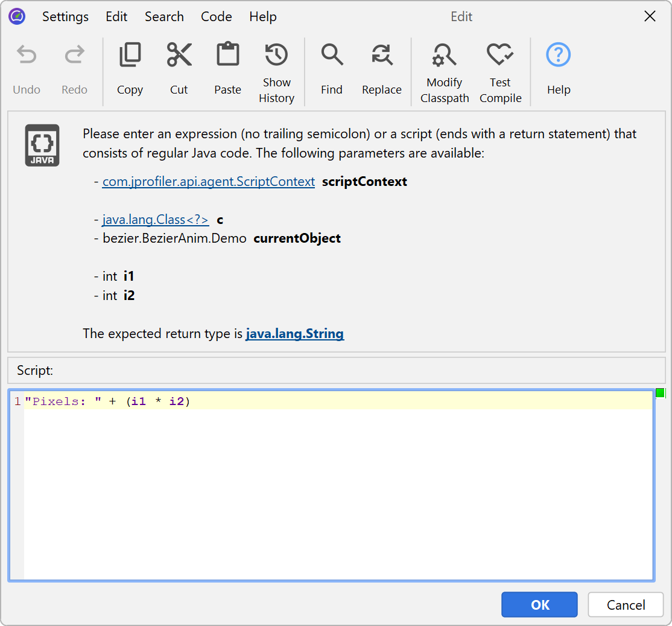Image resolution: width=672 pixels, height=626 pixels.
Task: Run Test Compile from toolbar
Action: [500, 56]
